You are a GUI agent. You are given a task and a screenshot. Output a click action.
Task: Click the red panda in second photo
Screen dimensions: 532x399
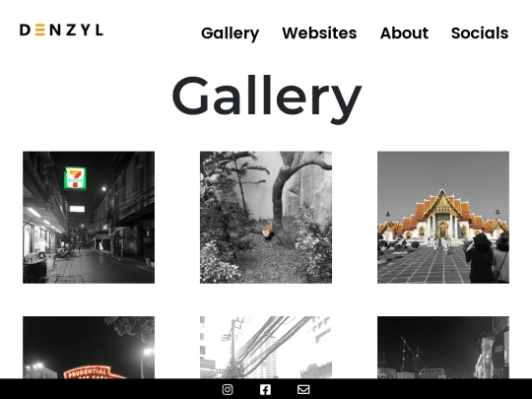coord(268,232)
